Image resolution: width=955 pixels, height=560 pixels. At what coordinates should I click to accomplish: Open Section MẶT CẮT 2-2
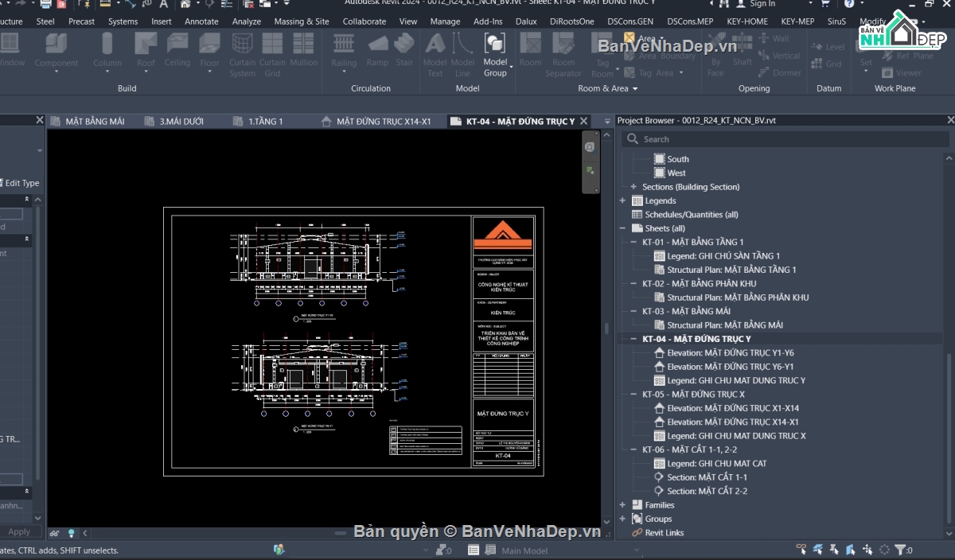700,492
